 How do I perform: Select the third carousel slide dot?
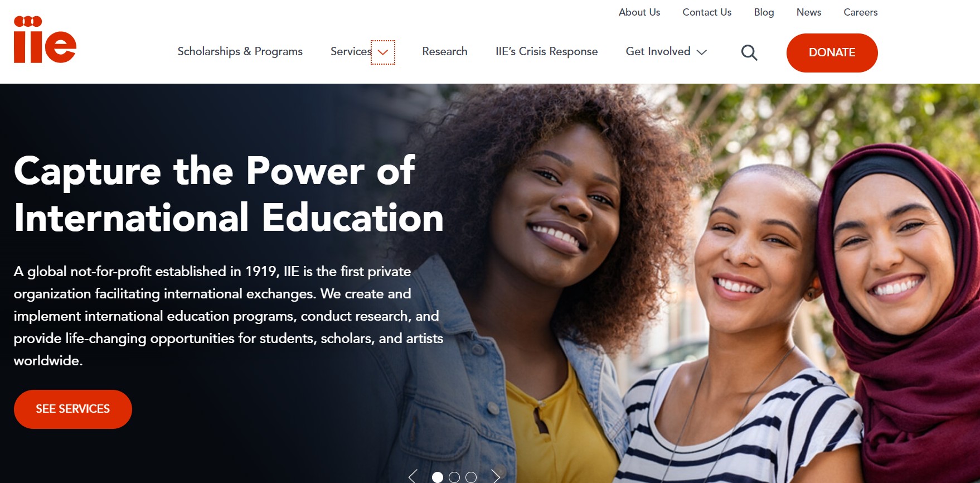pyautogui.click(x=471, y=477)
